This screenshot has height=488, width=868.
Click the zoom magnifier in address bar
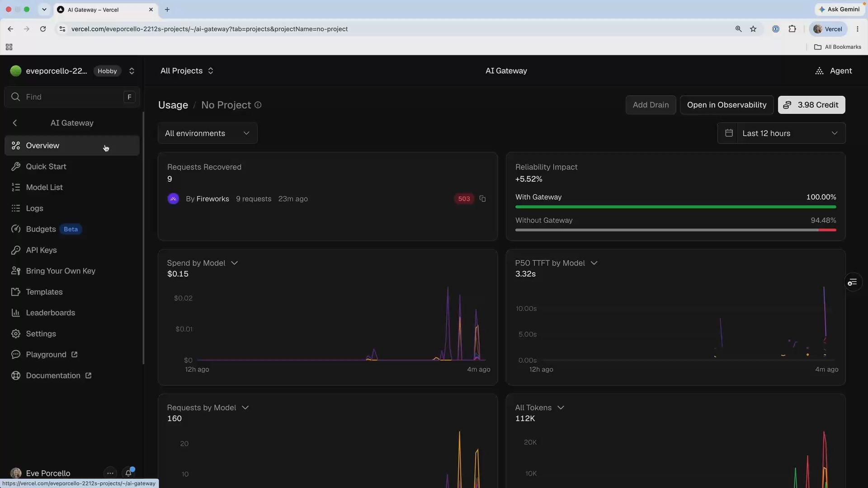[738, 29]
